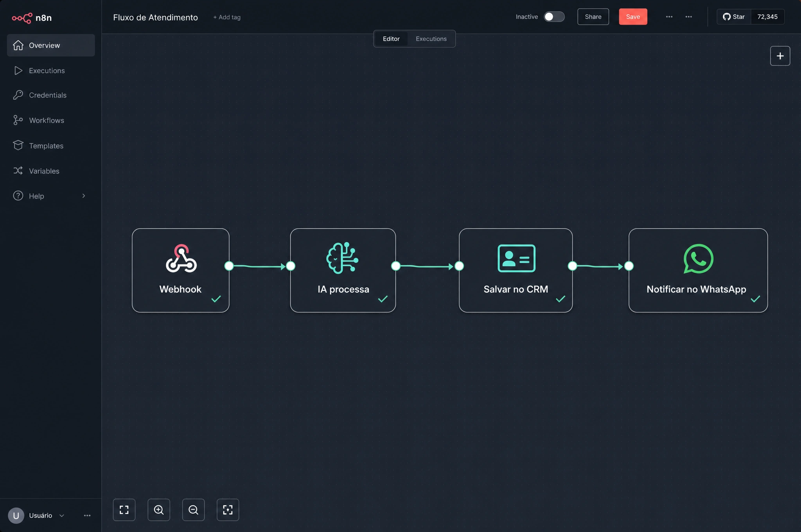Click the center-on-nodes focus icon
801x532 pixels.
point(228,510)
